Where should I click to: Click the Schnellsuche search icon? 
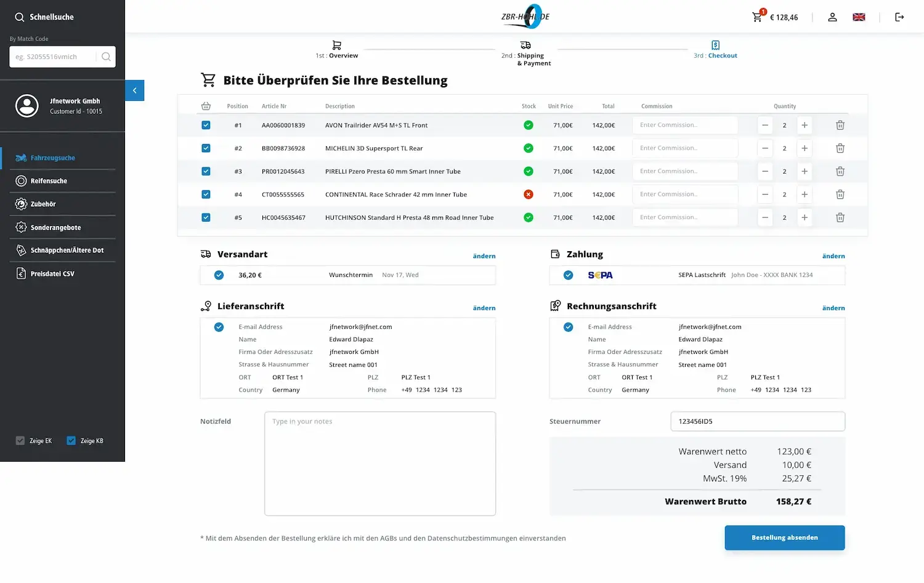(20, 17)
